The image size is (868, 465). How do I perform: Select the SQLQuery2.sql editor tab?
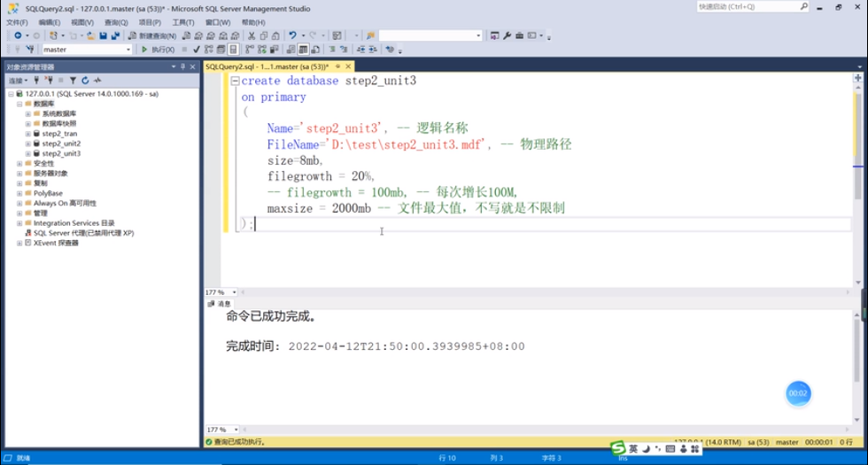click(x=267, y=66)
